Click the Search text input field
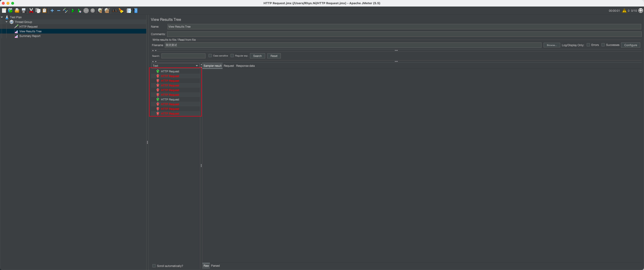This screenshot has height=270, width=644. point(183,56)
